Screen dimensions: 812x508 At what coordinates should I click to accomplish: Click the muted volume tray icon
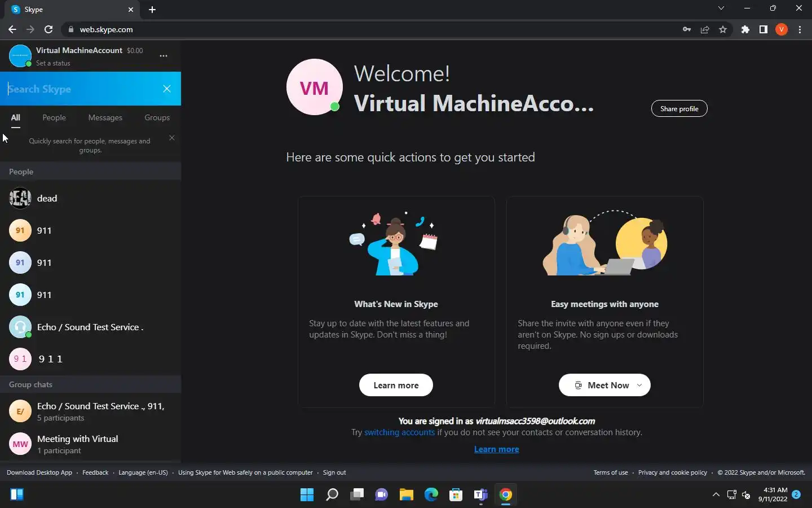747,494
